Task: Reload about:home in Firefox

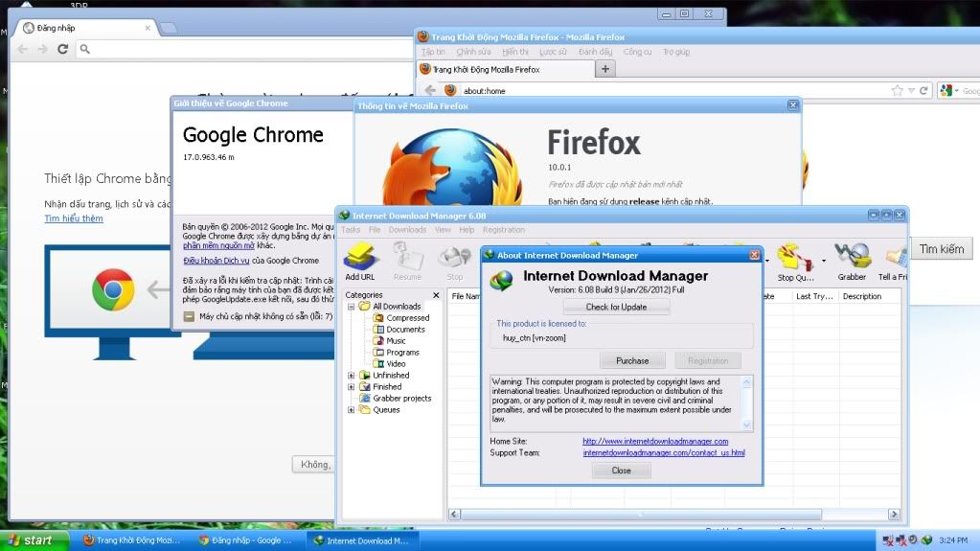Action: coord(923,91)
